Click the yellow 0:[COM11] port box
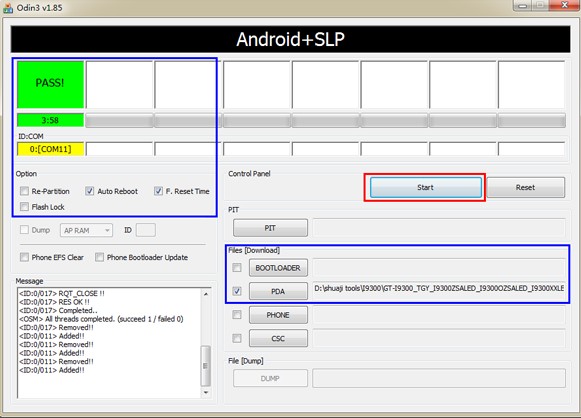 pyautogui.click(x=50, y=149)
